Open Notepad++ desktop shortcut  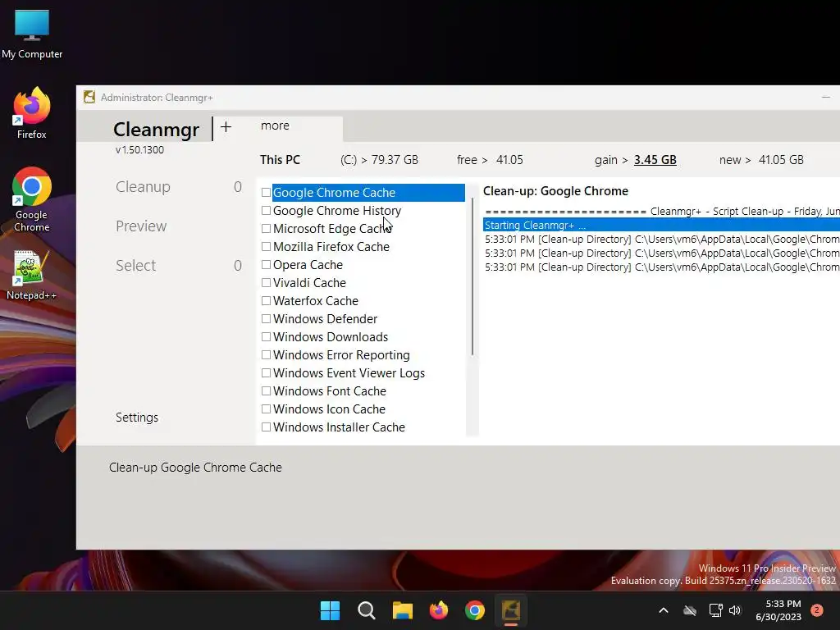click(x=32, y=275)
